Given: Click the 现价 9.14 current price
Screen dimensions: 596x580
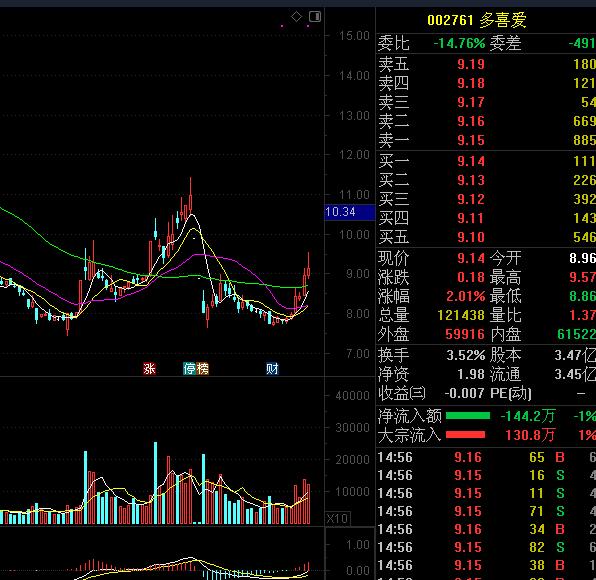Looking at the screenshot, I should (471, 258).
